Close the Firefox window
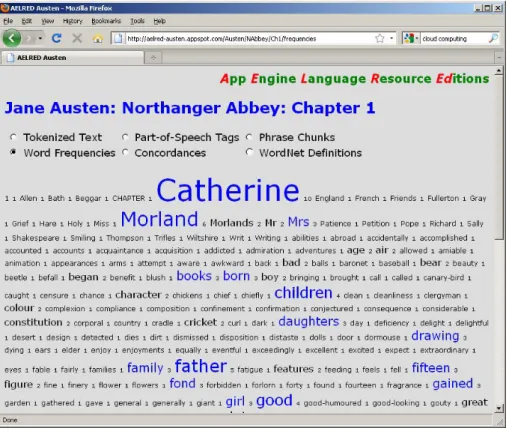 pyautogui.click(x=498, y=8)
